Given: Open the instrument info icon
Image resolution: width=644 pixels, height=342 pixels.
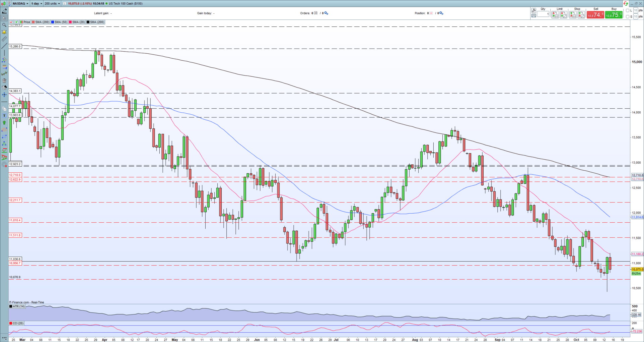Looking at the screenshot, I should [x=65, y=3].
